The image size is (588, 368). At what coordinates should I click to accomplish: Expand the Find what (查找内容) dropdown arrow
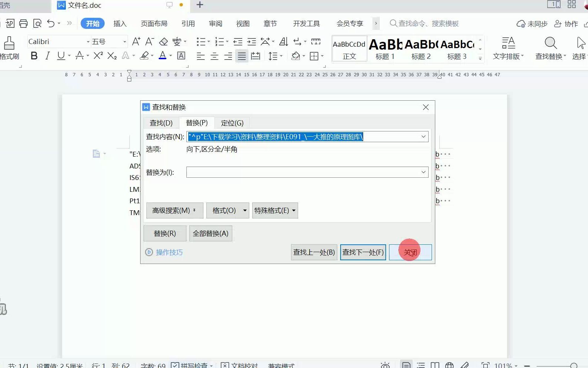423,137
